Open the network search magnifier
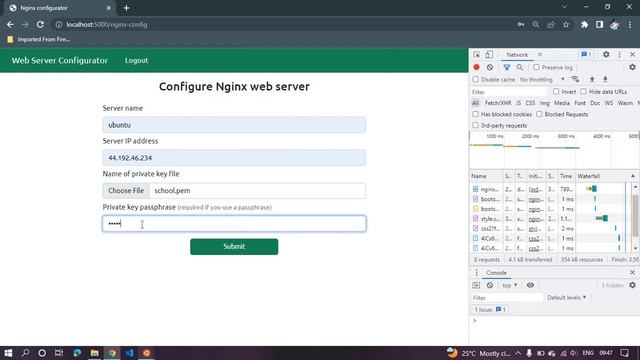This screenshot has height=360, width=640. (520, 67)
